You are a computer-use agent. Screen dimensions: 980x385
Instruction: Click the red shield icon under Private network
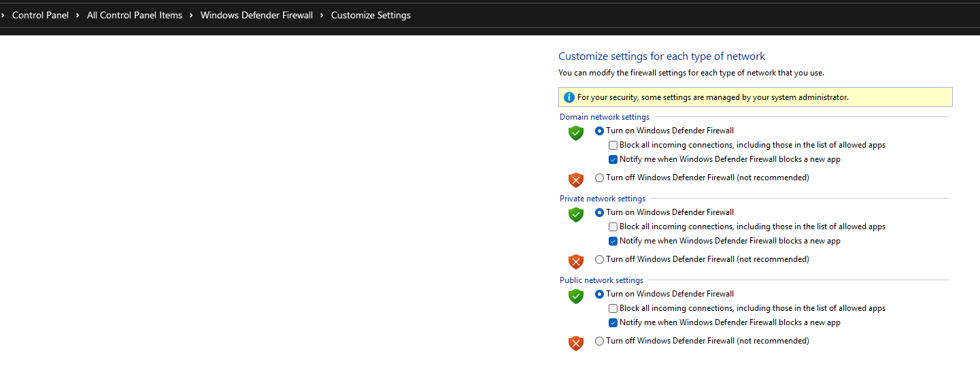click(x=576, y=262)
